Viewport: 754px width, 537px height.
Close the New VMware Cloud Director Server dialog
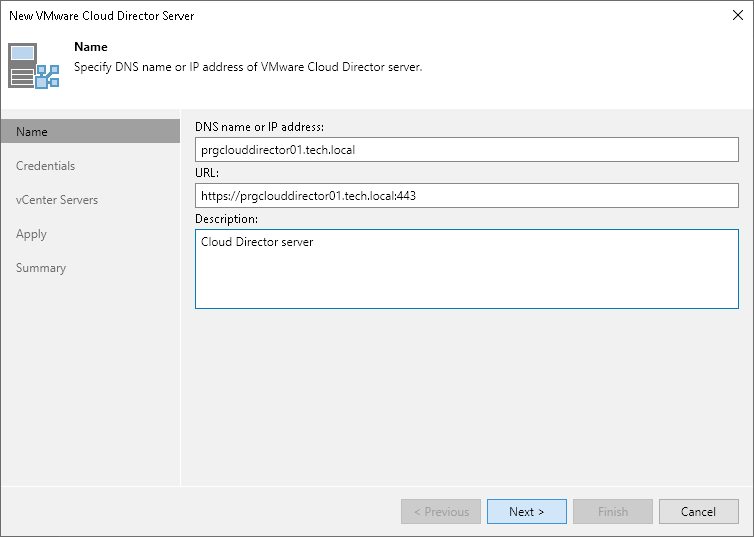click(738, 15)
